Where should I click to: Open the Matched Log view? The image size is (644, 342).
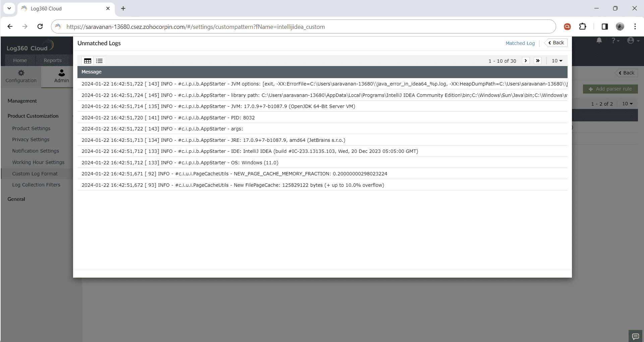pyautogui.click(x=520, y=43)
